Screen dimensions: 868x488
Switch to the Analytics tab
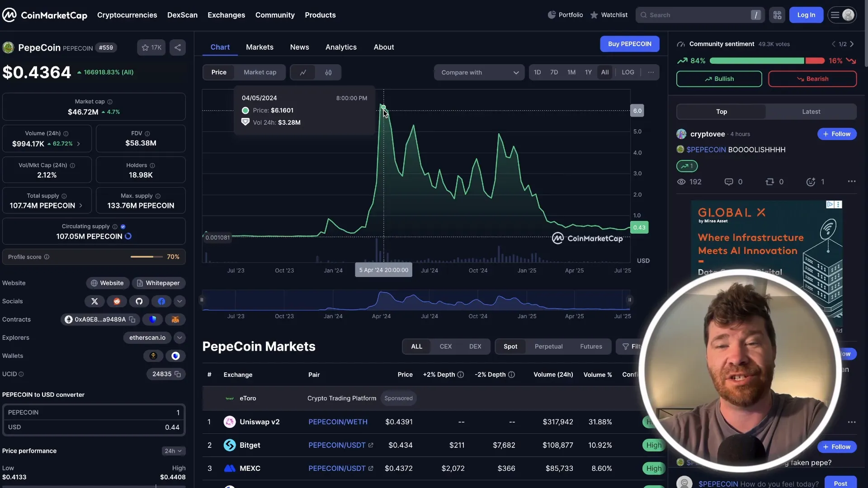tap(341, 47)
